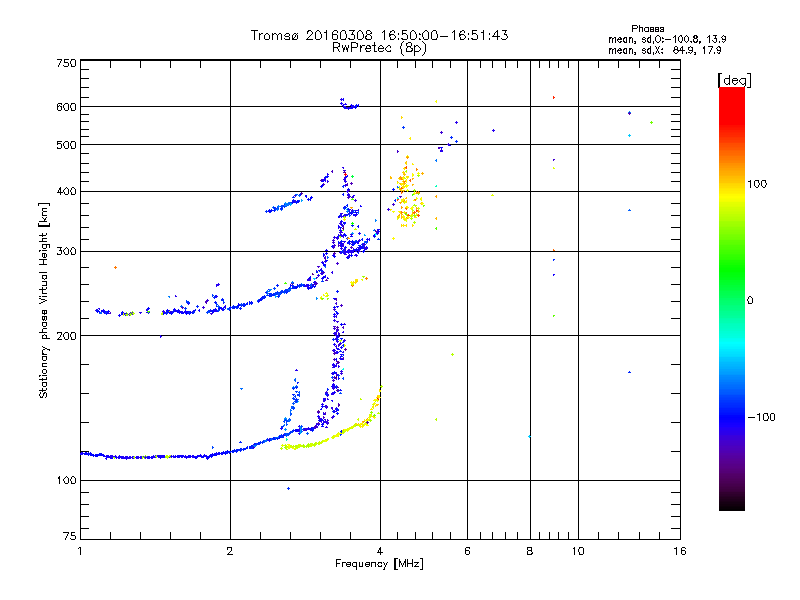Screen dimensions: 800x600
Task: Click the 'Stationary phase Virtual Height [km]' axis label
Action: [x=44, y=300]
